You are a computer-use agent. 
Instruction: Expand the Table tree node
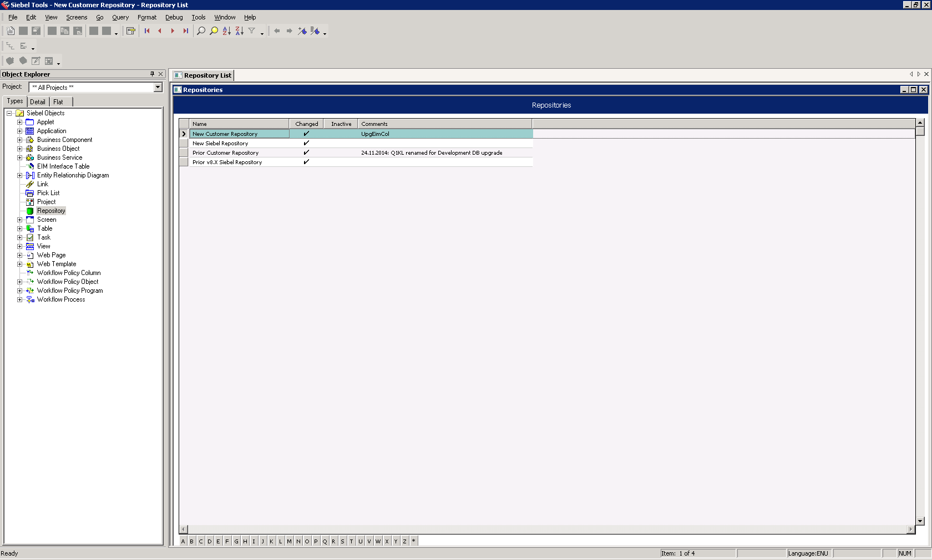point(19,228)
